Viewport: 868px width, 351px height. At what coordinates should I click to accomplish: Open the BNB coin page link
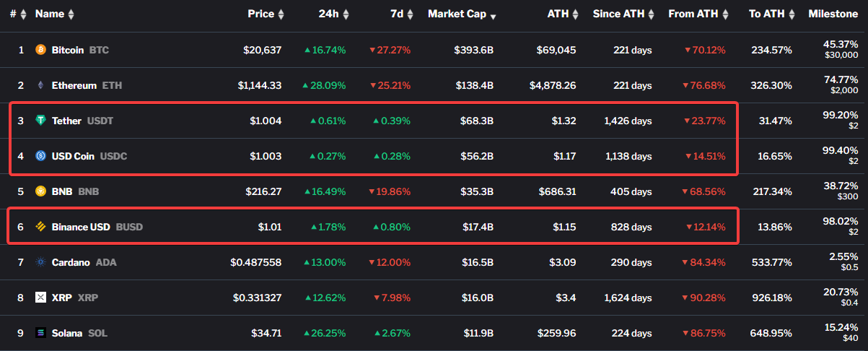75,191
